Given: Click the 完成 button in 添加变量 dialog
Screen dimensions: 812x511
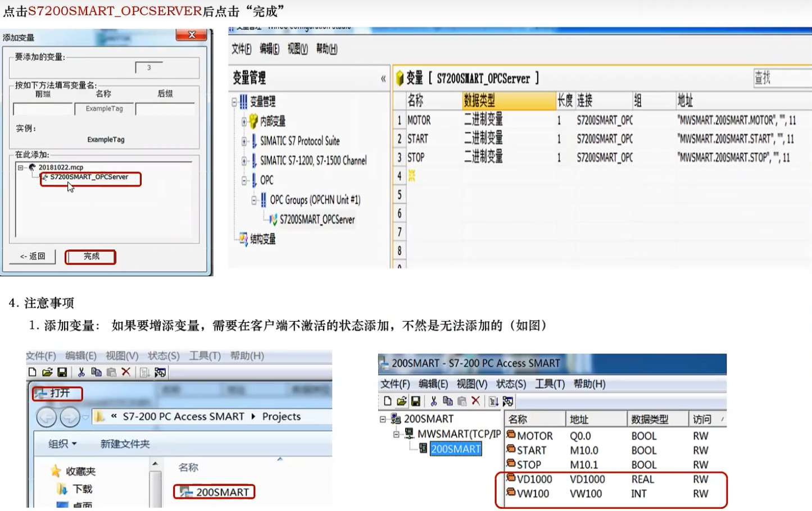Looking at the screenshot, I should point(90,257).
